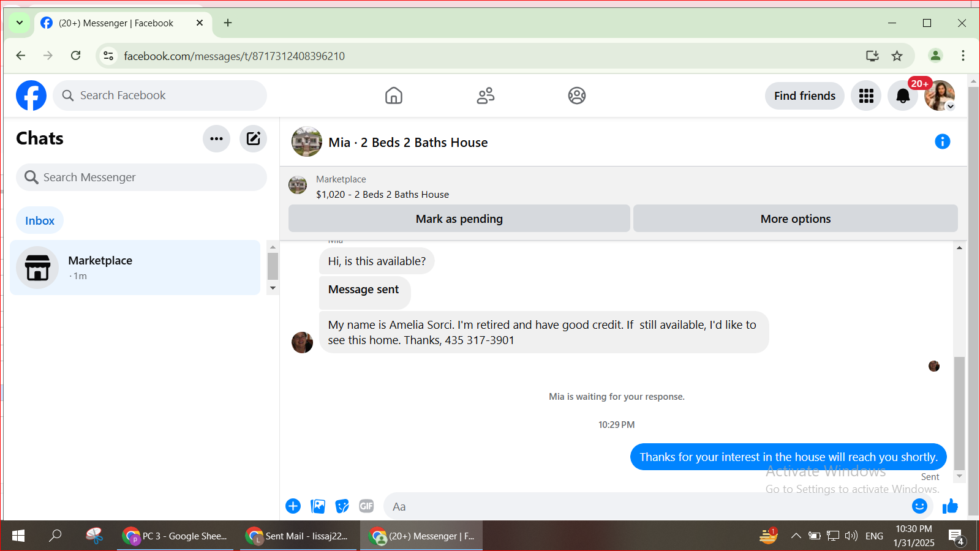The image size is (980, 551).
Task: Open the emoji picker
Action: pos(919,506)
